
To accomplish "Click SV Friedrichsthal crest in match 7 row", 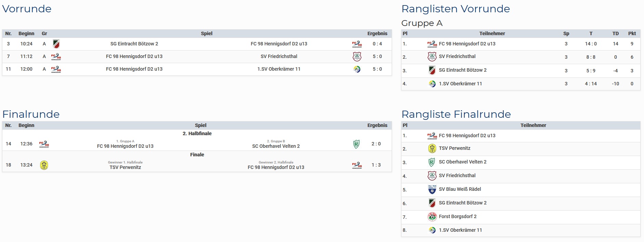I will [x=357, y=57].
